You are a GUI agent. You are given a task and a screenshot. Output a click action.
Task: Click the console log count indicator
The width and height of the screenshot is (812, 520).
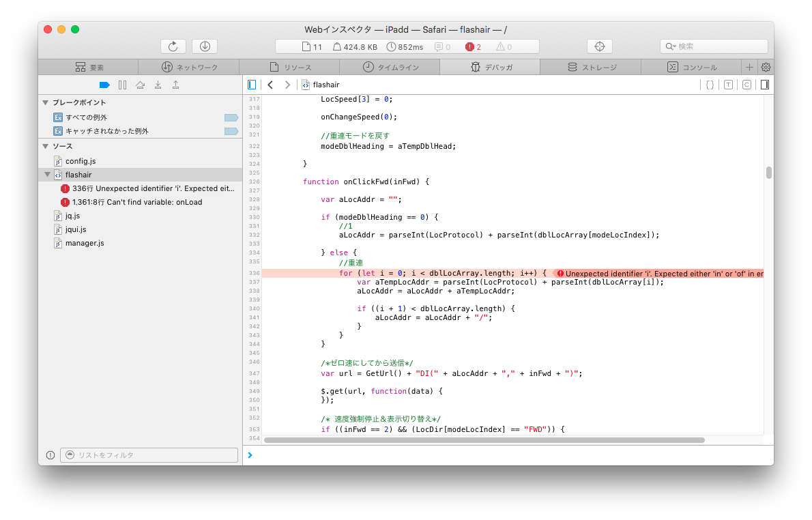(x=442, y=46)
